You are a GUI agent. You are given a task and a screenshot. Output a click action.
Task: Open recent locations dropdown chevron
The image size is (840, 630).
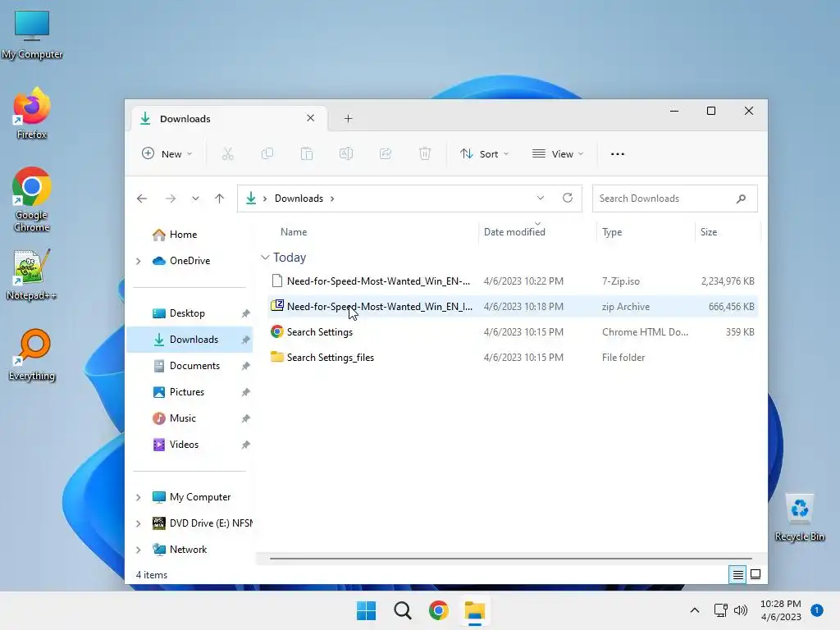195,199
